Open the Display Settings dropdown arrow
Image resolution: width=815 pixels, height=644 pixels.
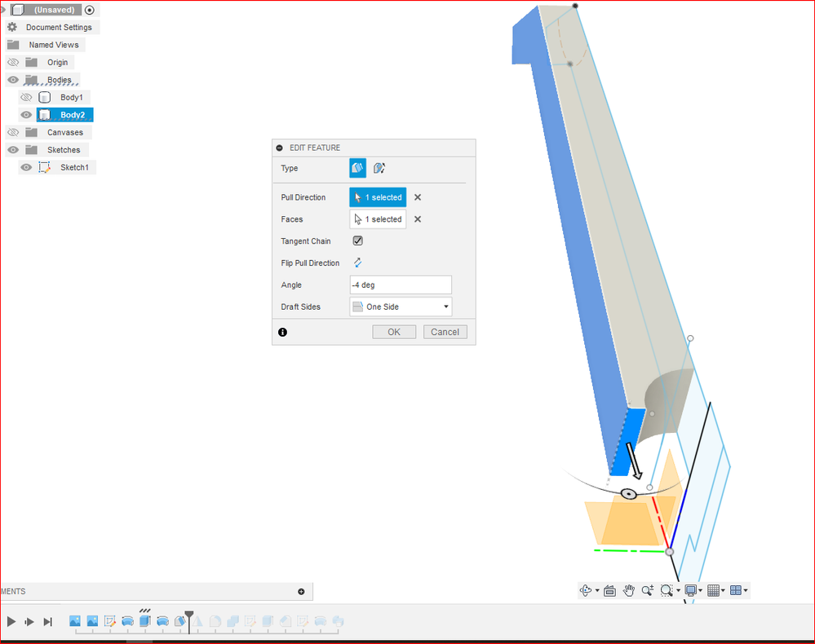(700, 590)
